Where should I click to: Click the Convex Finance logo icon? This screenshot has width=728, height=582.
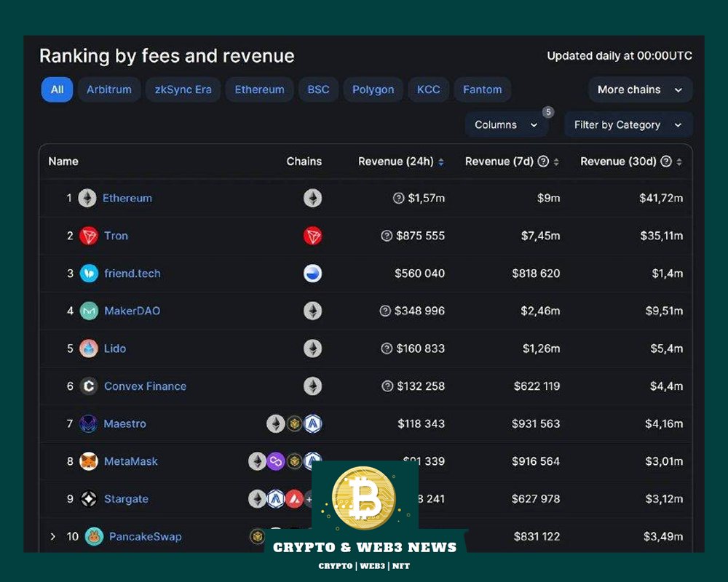88,386
